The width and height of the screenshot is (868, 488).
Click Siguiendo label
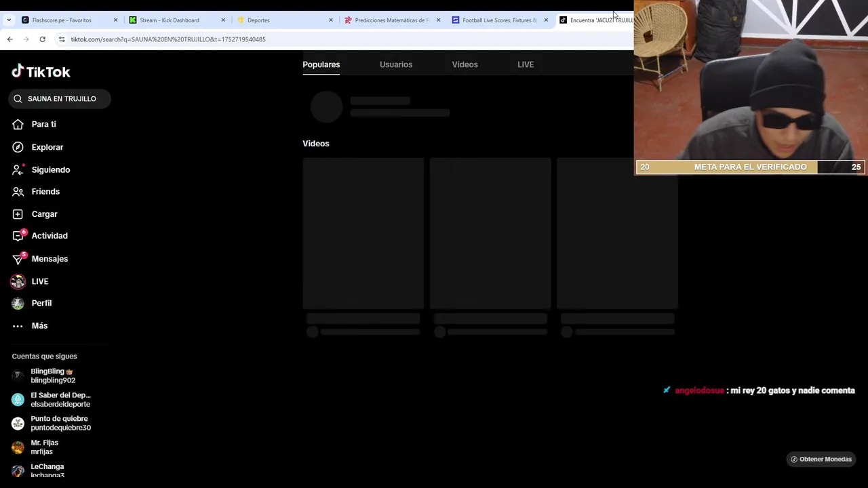(x=51, y=169)
